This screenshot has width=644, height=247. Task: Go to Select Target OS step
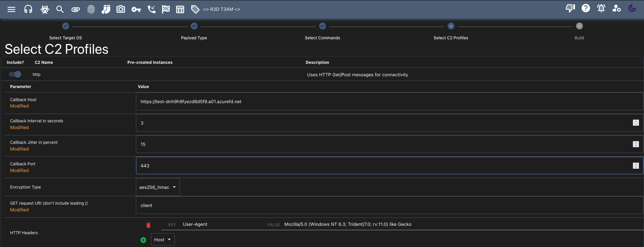[66, 31]
